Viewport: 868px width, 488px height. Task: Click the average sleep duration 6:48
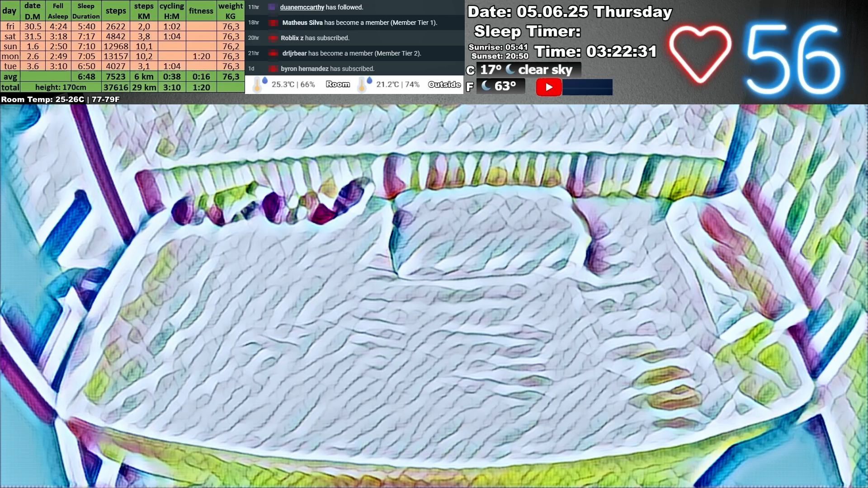[x=86, y=76]
